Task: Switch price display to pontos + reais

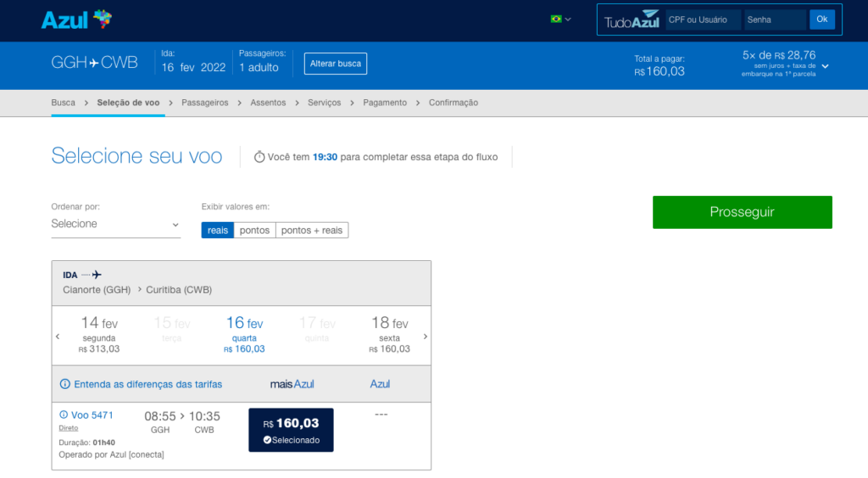Action: [x=312, y=231]
